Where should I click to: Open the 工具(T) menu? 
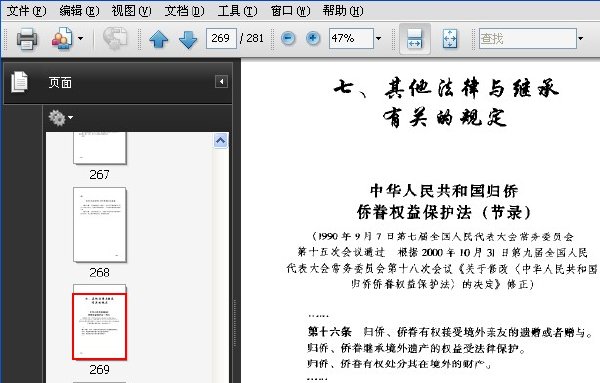237,11
